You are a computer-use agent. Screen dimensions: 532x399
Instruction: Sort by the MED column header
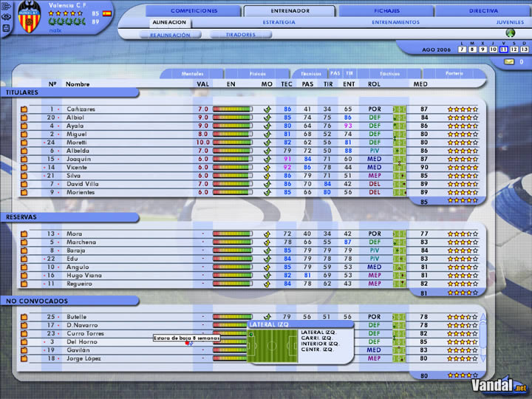click(x=420, y=84)
